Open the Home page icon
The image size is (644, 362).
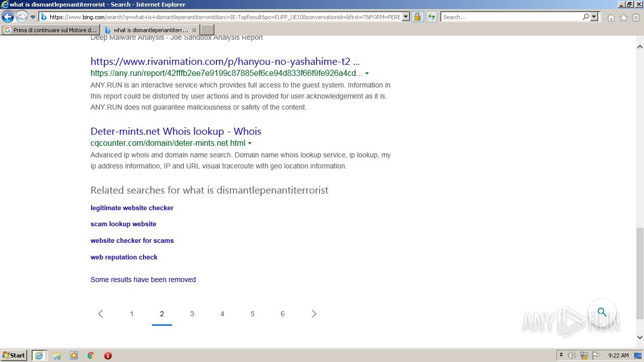(x=611, y=18)
